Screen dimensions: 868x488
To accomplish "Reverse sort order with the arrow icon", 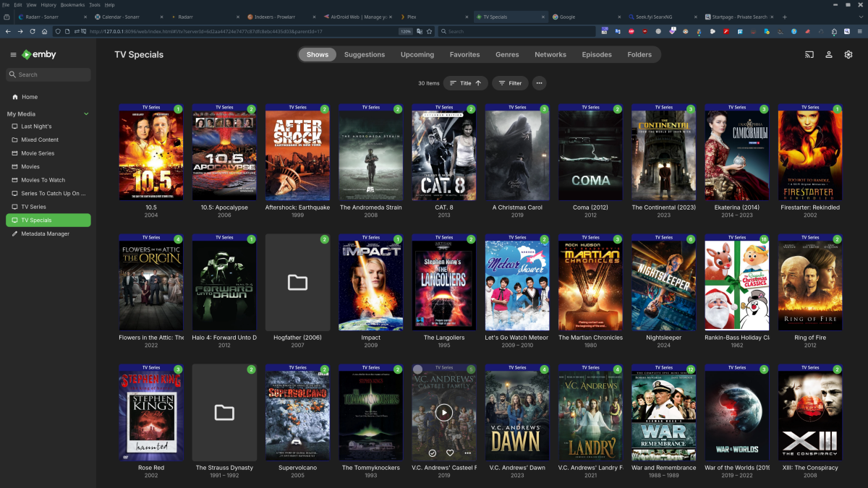I will (x=479, y=83).
